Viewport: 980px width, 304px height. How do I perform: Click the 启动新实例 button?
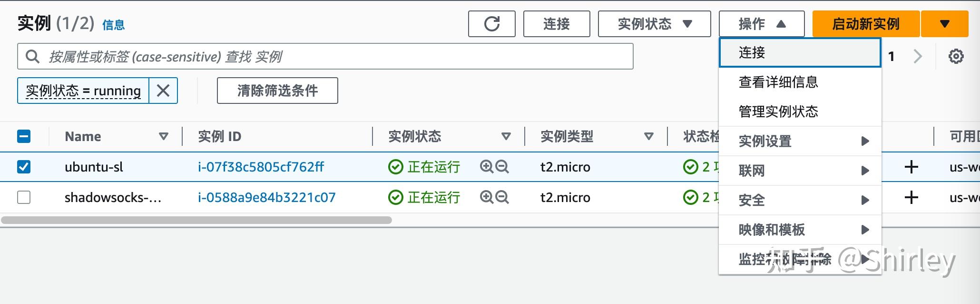[866, 24]
